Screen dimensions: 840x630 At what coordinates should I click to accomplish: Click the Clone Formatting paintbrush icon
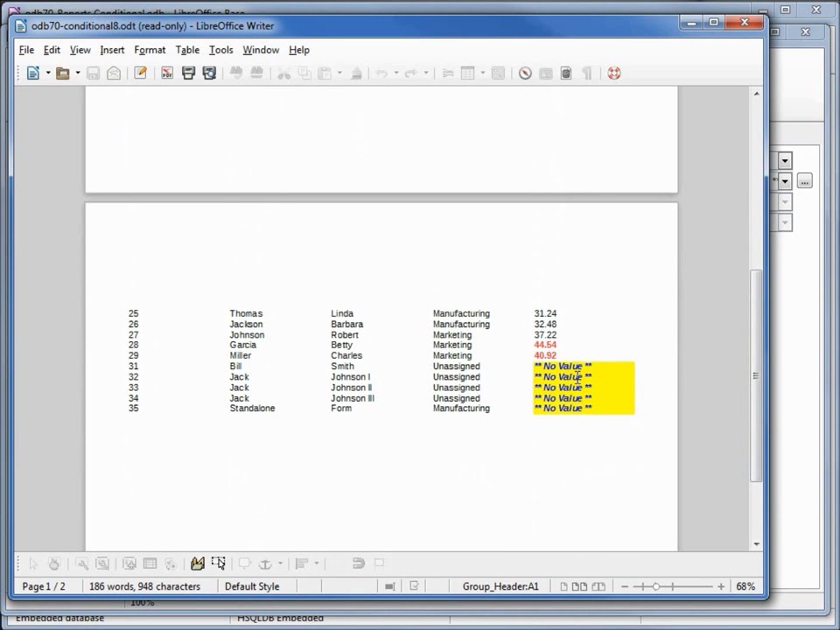[356, 73]
